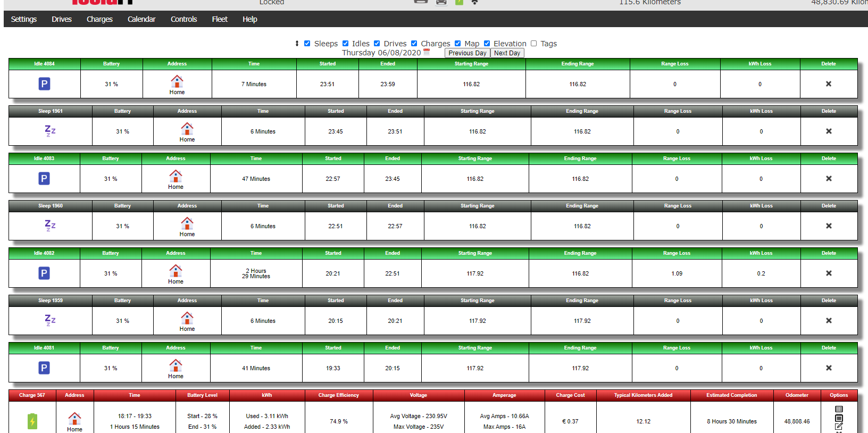
Task: Delete the Idle 4082 entry
Action: tap(829, 273)
